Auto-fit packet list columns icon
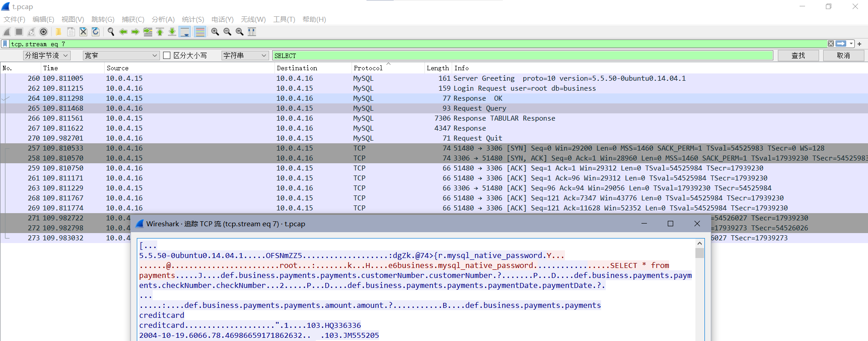 252,32
